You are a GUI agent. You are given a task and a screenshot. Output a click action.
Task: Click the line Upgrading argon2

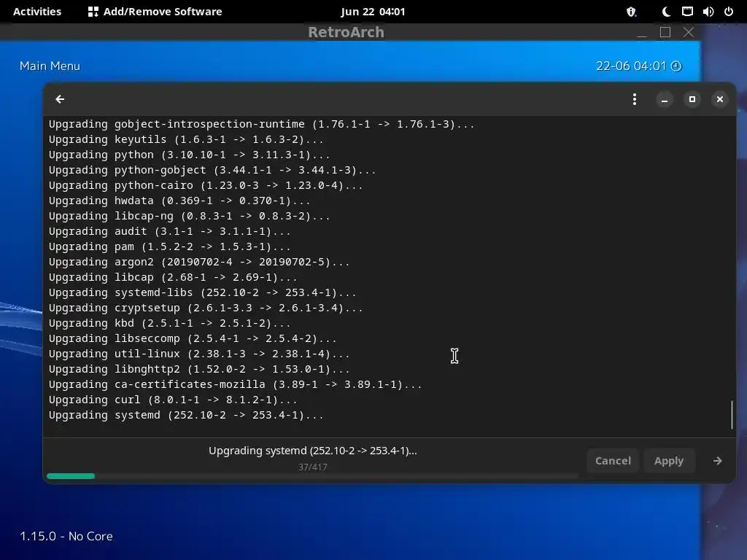(199, 262)
